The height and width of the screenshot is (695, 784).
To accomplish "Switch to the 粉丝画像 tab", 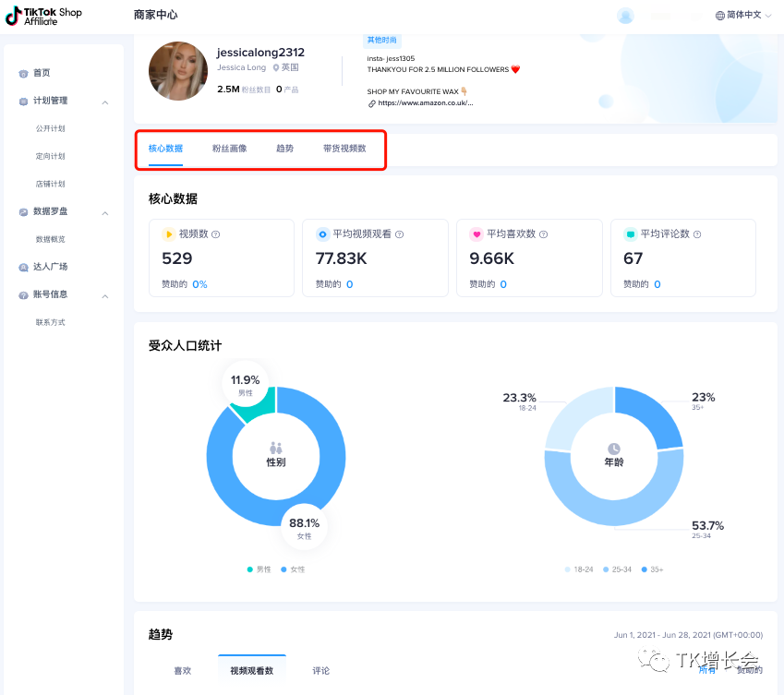I will point(229,148).
